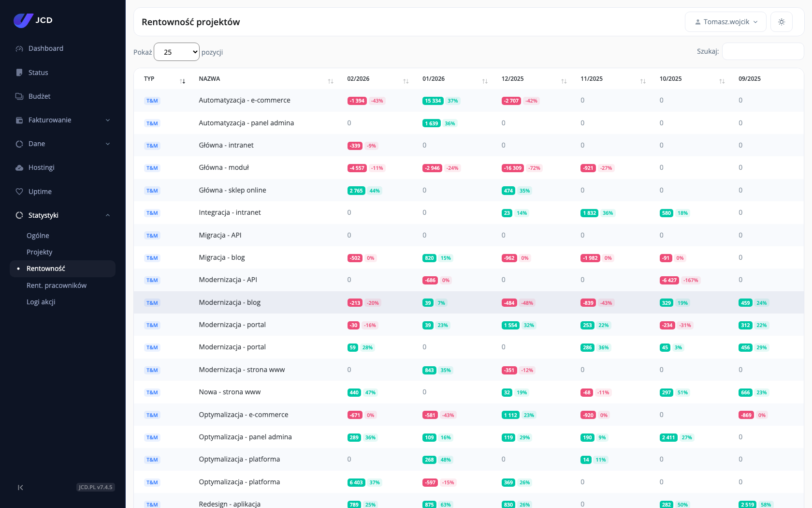Toggle light theme with sun icon
Viewport: 812px width, 508px height.
point(782,22)
